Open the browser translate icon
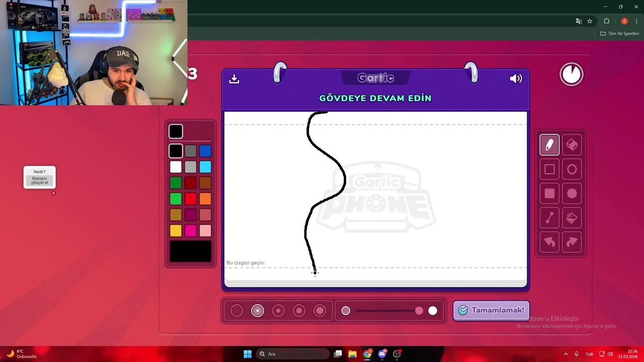Image resolution: width=644 pixels, height=362 pixels. [x=579, y=21]
